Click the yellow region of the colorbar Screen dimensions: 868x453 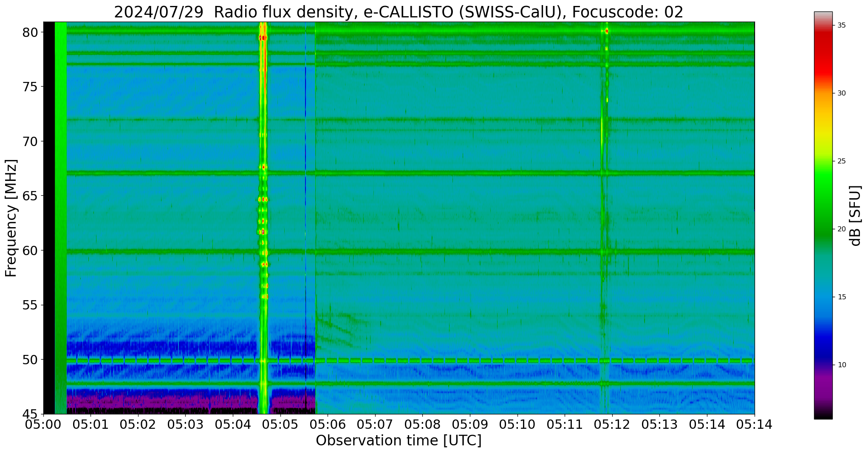[823, 134]
